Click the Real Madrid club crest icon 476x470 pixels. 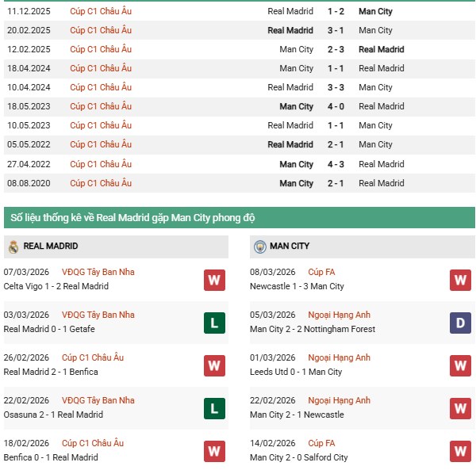click(13, 246)
